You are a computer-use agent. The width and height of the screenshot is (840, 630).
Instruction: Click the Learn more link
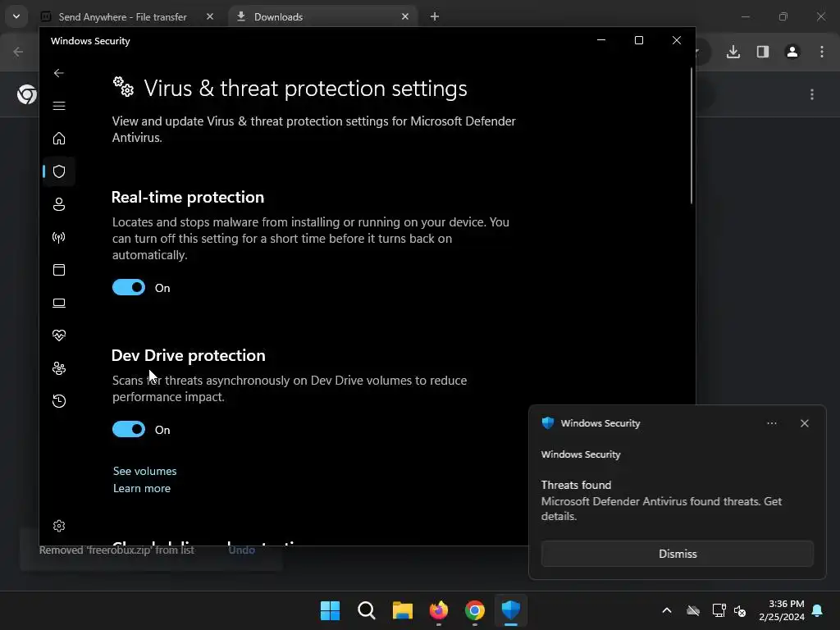[x=142, y=488]
